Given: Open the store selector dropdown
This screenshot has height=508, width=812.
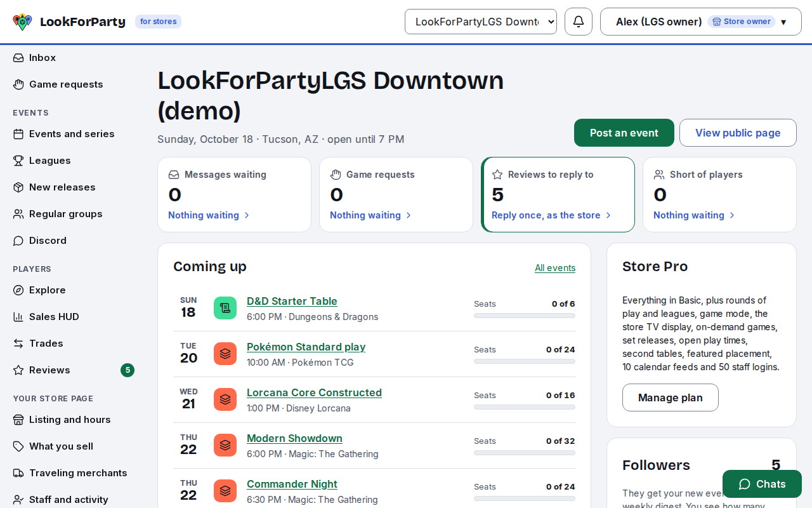Looking at the screenshot, I should 481,22.
